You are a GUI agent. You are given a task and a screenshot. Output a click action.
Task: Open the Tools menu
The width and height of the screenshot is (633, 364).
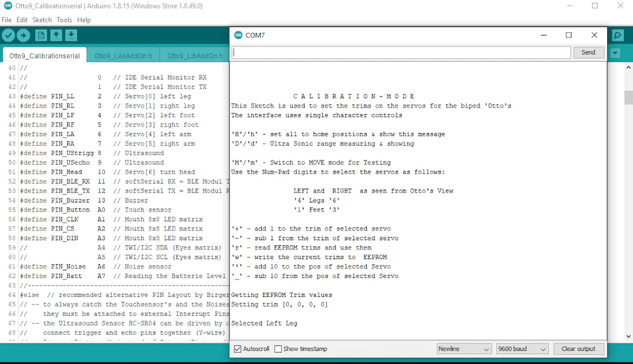[x=64, y=20]
